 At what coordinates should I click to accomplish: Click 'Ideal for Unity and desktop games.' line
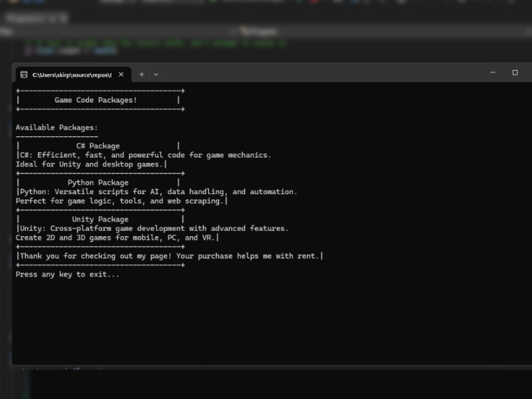pos(92,164)
